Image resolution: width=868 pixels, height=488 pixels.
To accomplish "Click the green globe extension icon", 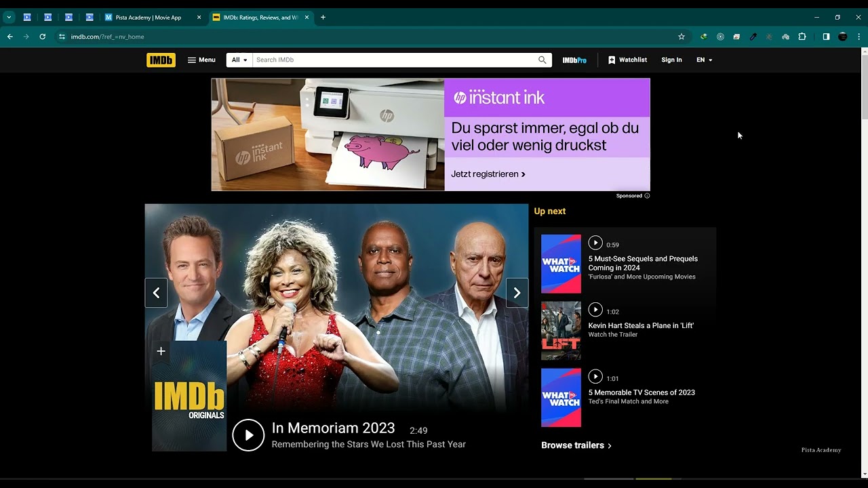I will point(704,37).
